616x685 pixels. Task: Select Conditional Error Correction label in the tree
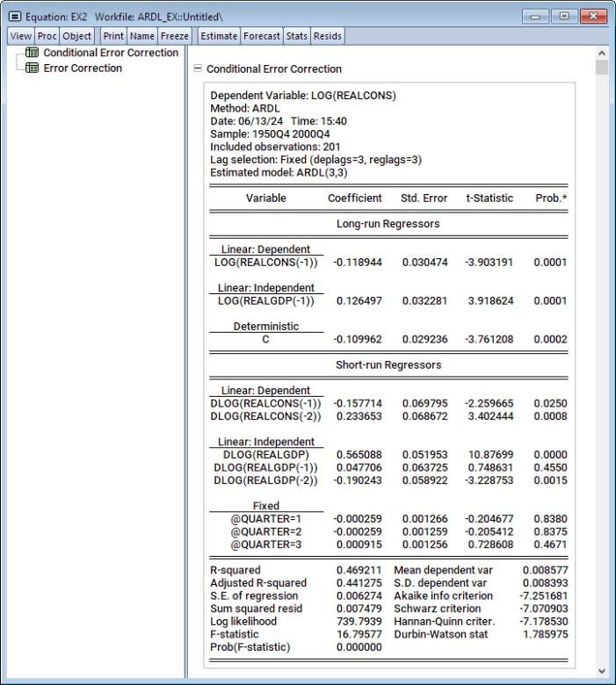click(x=111, y=54)
